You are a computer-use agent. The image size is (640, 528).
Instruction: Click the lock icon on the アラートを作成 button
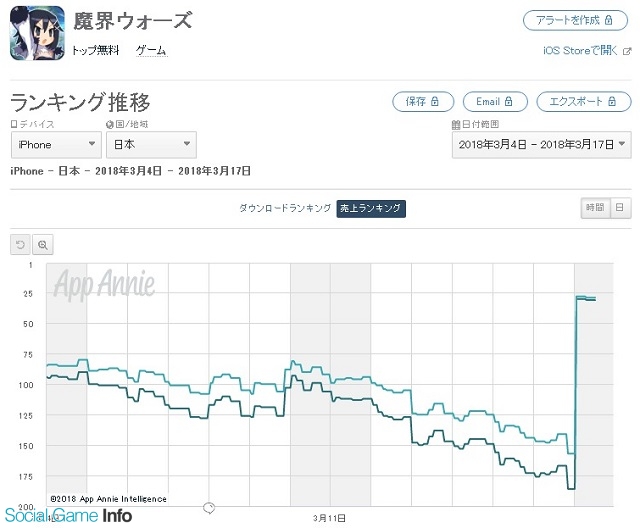(609, 20)
